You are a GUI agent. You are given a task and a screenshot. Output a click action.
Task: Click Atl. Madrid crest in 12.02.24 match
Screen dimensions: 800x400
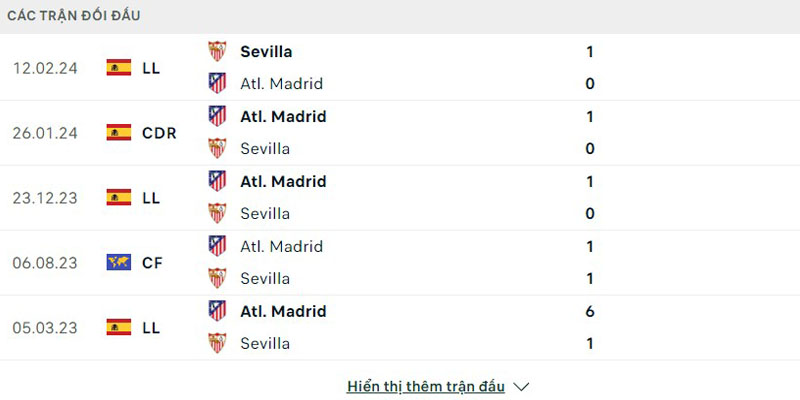click(x=217, y=83)
